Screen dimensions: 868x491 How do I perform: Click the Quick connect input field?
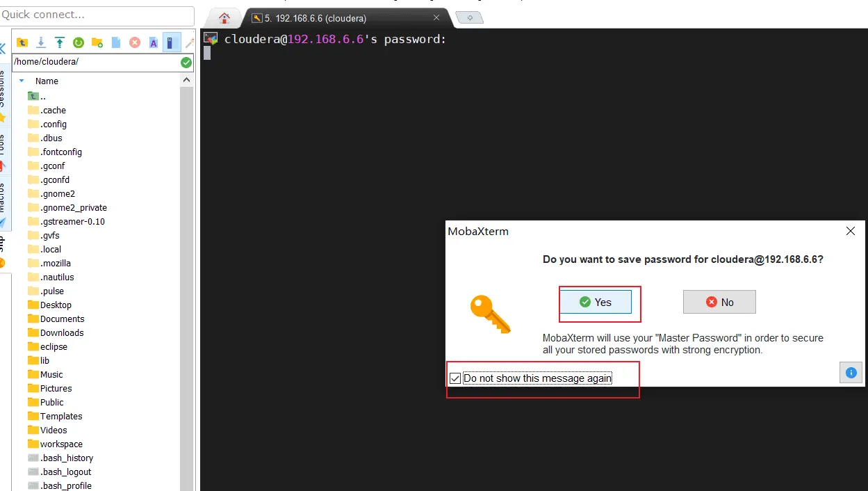coord(97,15)
